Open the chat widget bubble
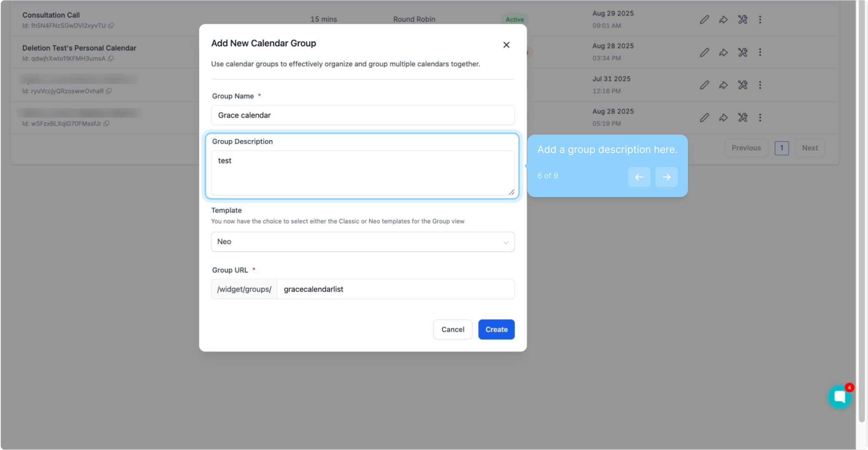This screenshot has width=868, height=450. pyautogui.click(x=839, y=397)
